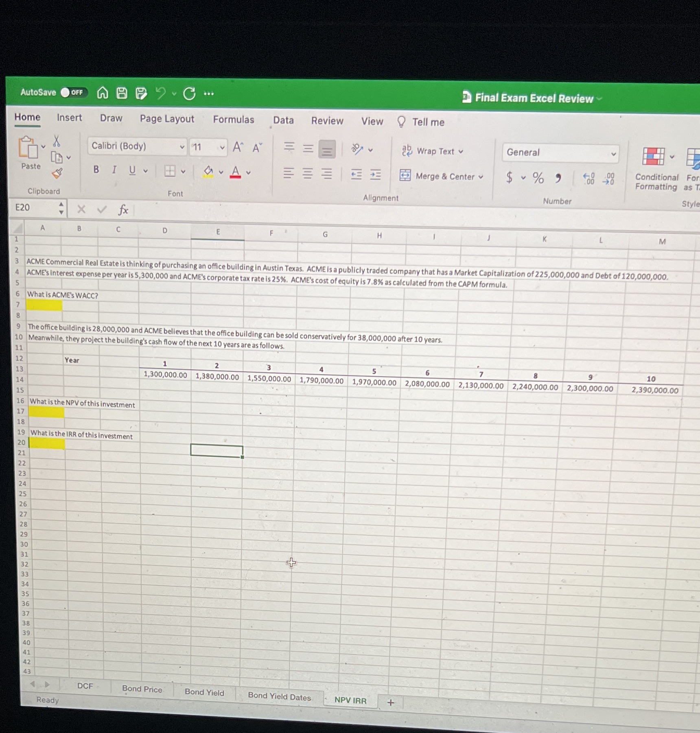Toggle the AutoSave switch
The height and width of the screenshot is (733, 700).
74,92
